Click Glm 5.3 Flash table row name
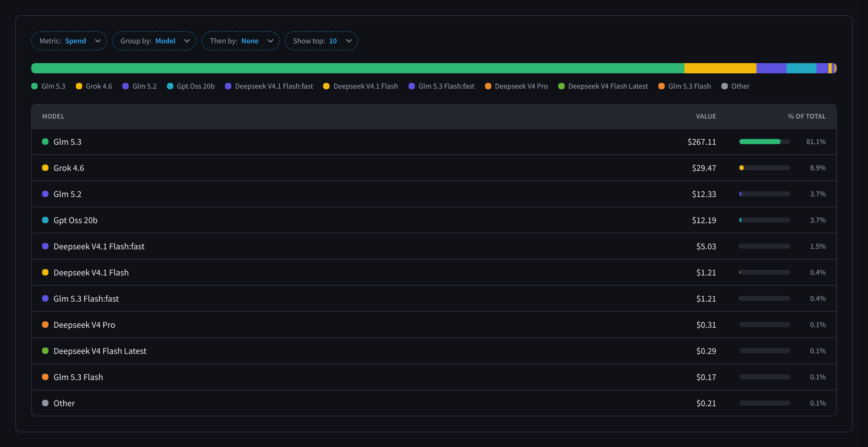Image resolution: width=868 pixels, height=447 pixels. click(78, 377)
